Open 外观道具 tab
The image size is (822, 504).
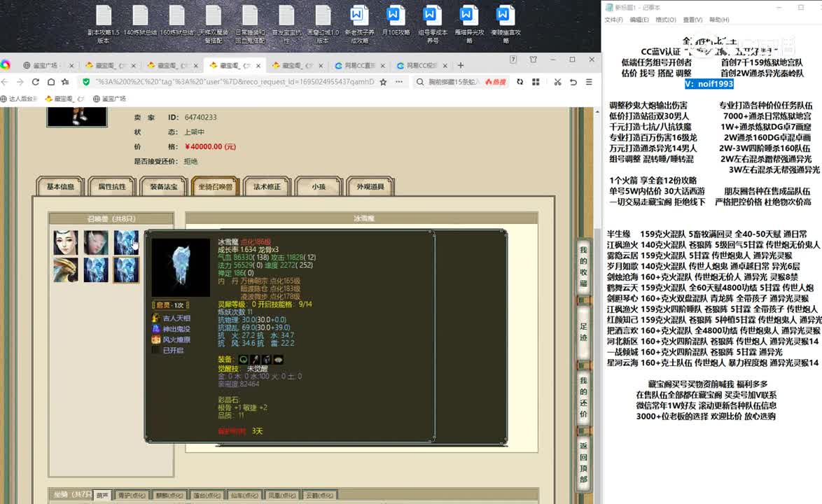pos(370,186)
